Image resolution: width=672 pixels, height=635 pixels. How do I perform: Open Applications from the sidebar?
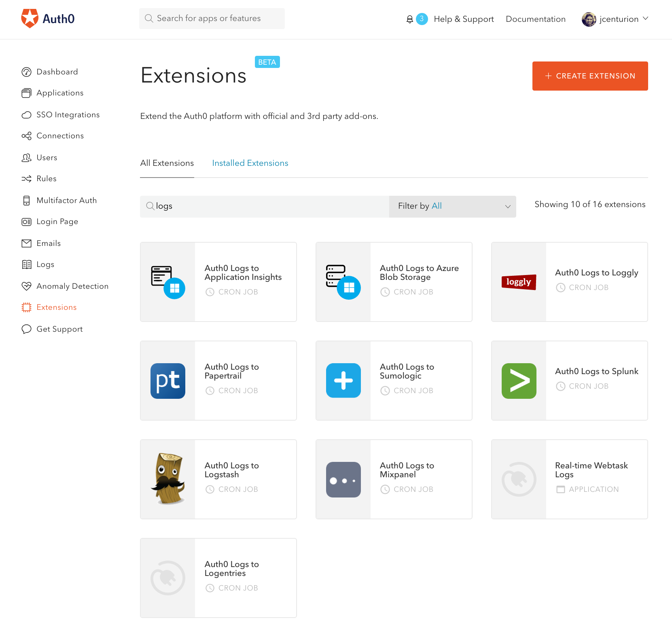pyautogui.click(x=60, y=93)
